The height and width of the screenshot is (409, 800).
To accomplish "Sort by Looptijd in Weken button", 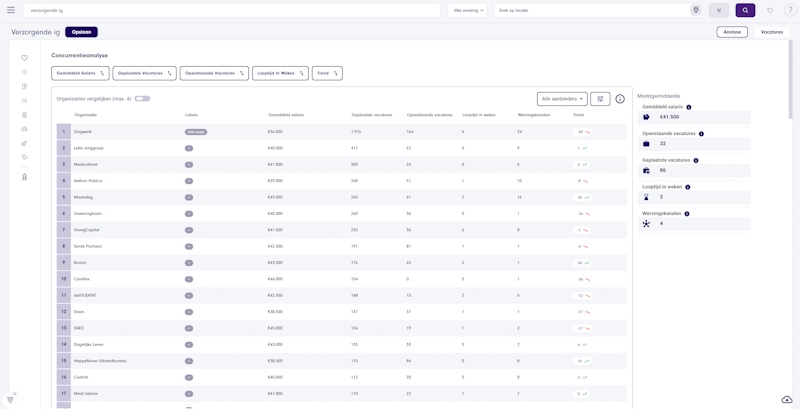I will [280, 73].
